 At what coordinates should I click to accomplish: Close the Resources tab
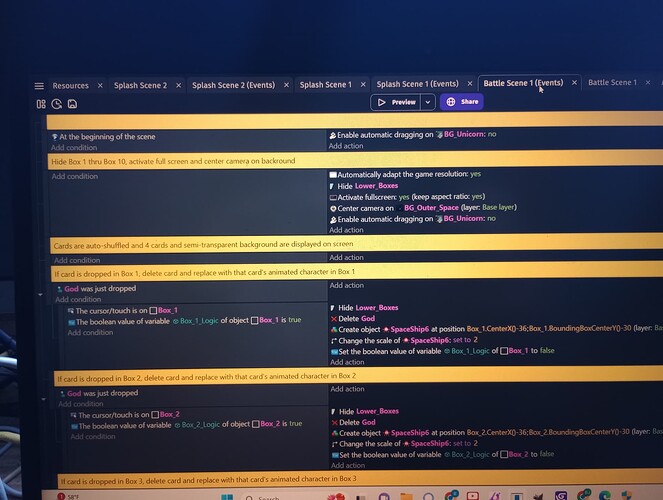(x=100, y=85)
